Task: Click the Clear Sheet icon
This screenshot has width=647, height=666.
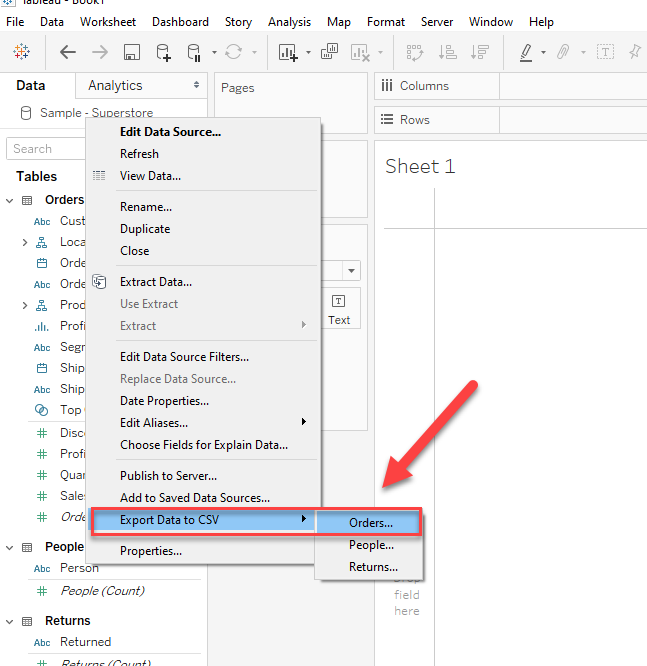Action: [x=360, y=53]
